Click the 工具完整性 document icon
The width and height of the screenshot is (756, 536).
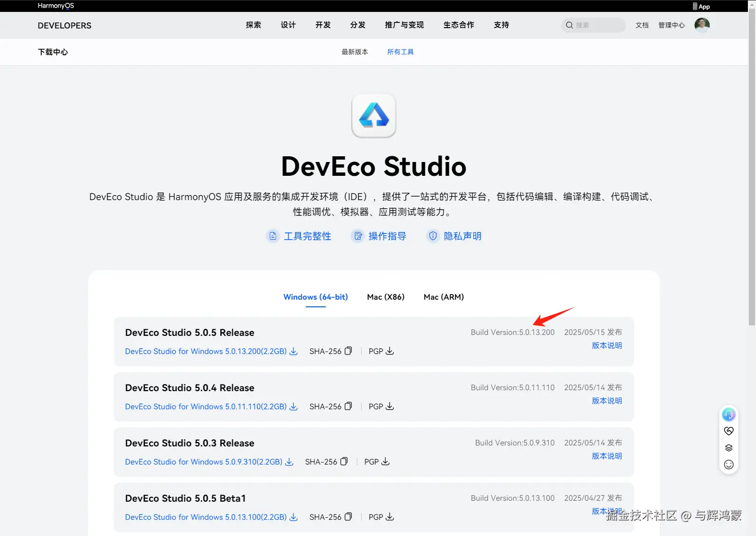273,236
